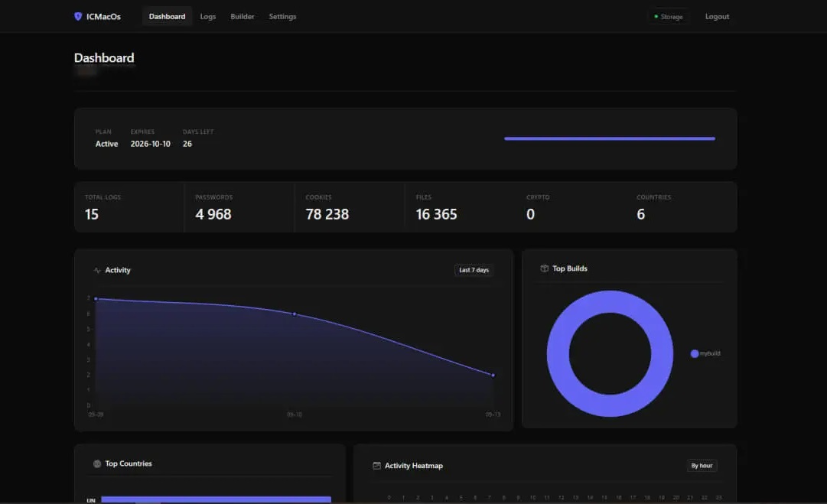Open the Dashboard tab

tap(168, 16)
